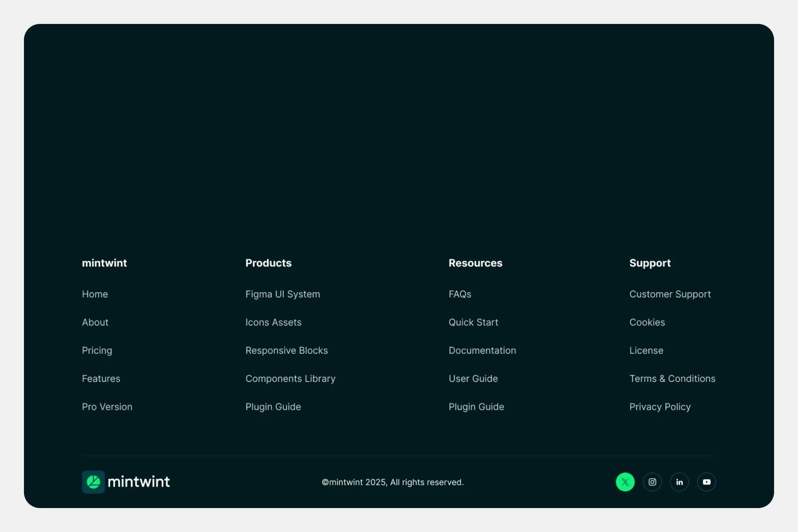Visit the Pricing link
This screenshot has height=532, width=798.
[x=97, y=351]
